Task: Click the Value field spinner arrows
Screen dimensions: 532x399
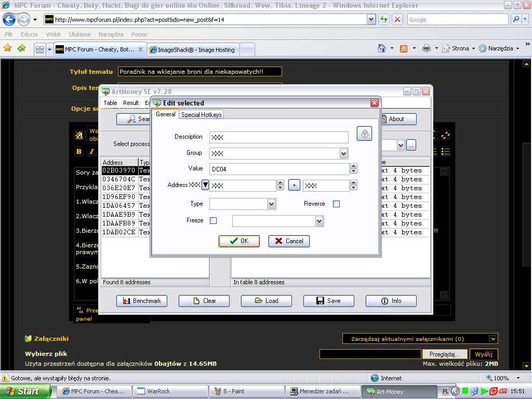Action: [x=353, y=169]
